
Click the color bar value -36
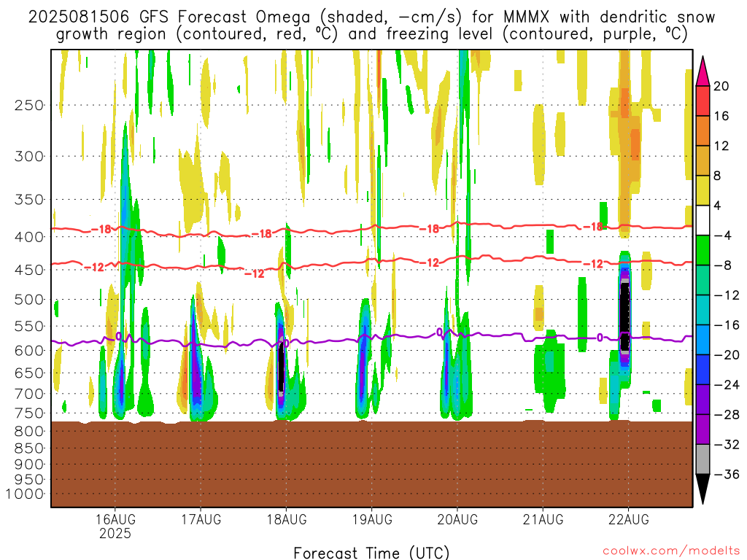coord(727,474)
